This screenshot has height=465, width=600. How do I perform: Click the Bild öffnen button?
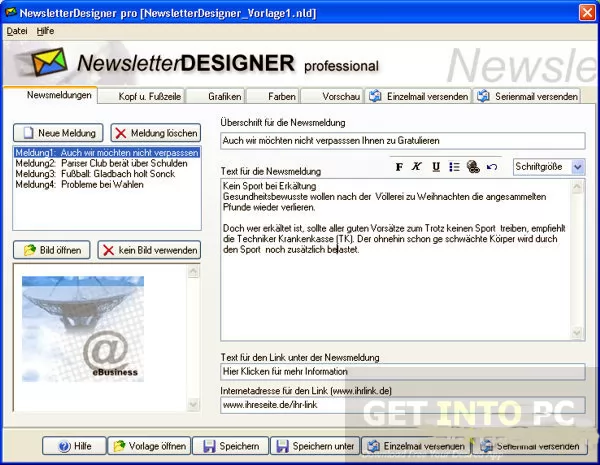pyautogui.click(x=52, y=250)
